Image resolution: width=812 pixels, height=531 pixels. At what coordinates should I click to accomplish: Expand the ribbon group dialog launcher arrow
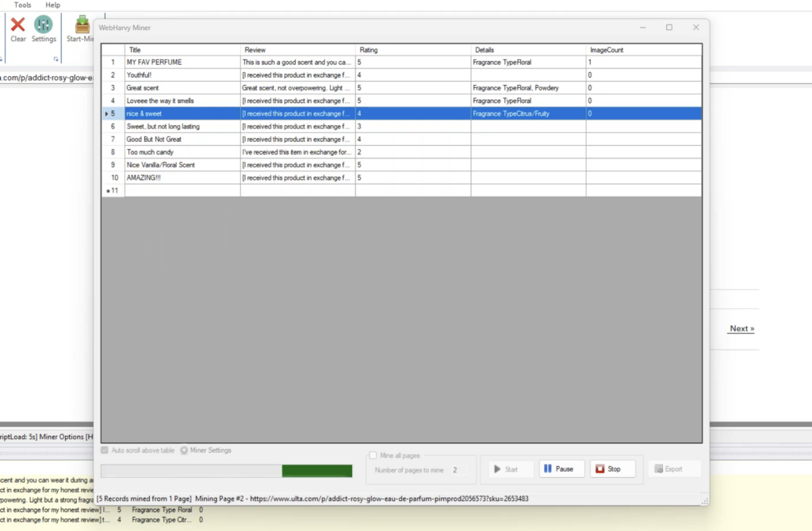click(x=56, y=60)
